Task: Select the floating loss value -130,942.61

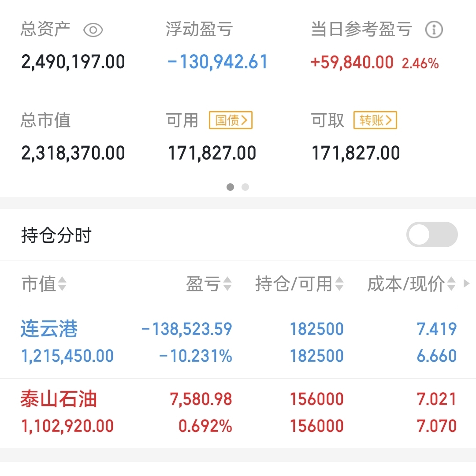Action: 217,62
